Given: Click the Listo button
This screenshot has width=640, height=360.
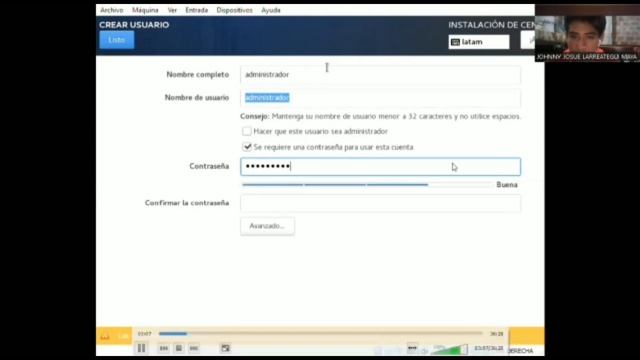Looking at the screenshot, I should click(116, 40).
